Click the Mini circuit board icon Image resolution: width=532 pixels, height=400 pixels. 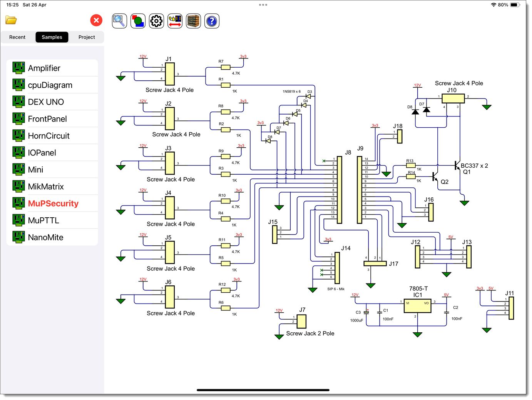[x=18, y=169]
